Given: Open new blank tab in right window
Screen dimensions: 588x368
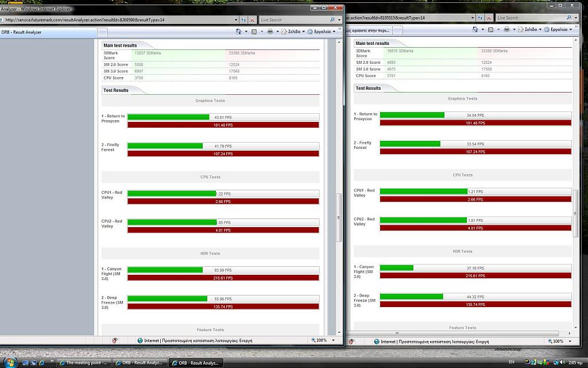Looking at the screenshot, I should (x=398, y=30).
